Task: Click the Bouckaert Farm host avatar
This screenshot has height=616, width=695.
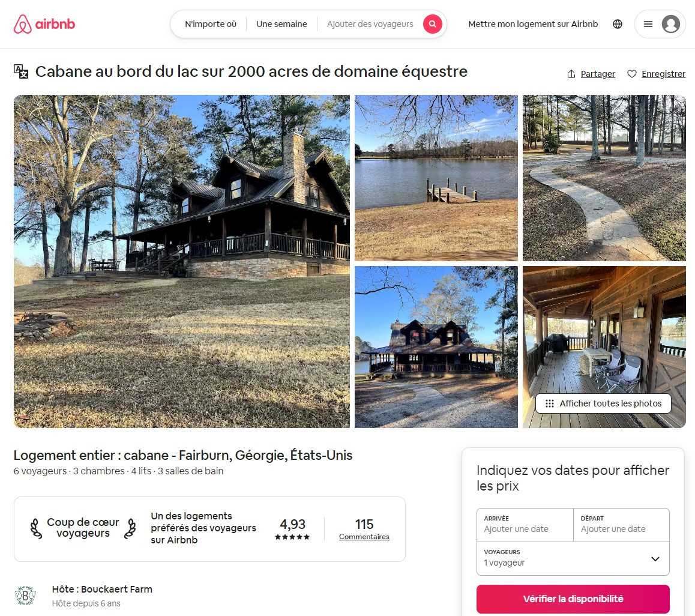Action: point(25,596)
